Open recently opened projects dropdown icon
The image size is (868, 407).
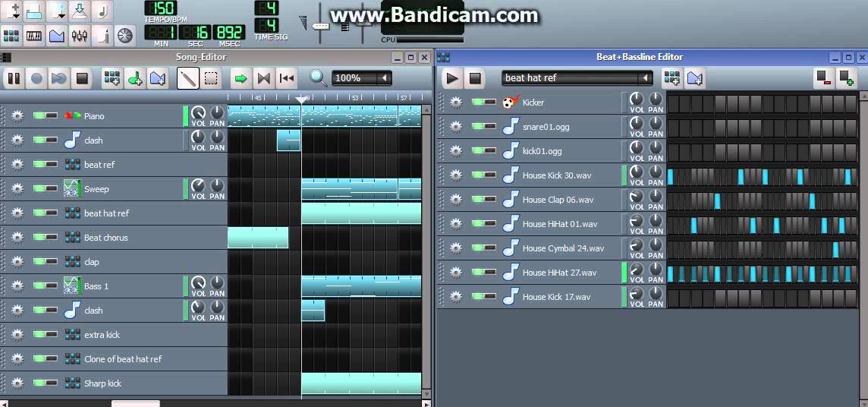tap(56, 11)
